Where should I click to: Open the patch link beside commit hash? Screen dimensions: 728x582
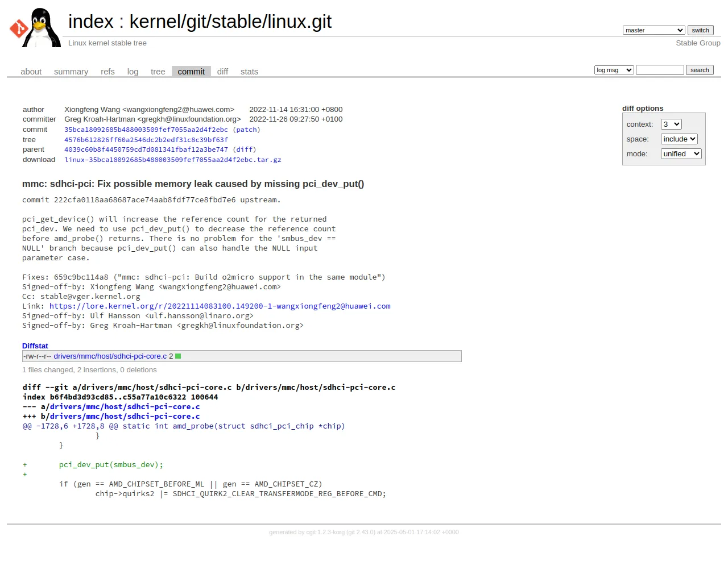click(246, 130)
